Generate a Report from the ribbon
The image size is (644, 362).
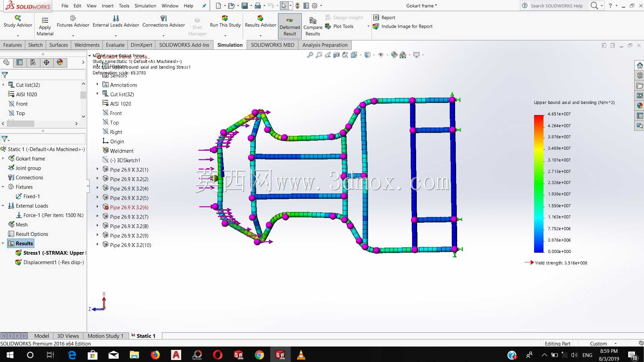pyautogui.click(x=384, y=17)
